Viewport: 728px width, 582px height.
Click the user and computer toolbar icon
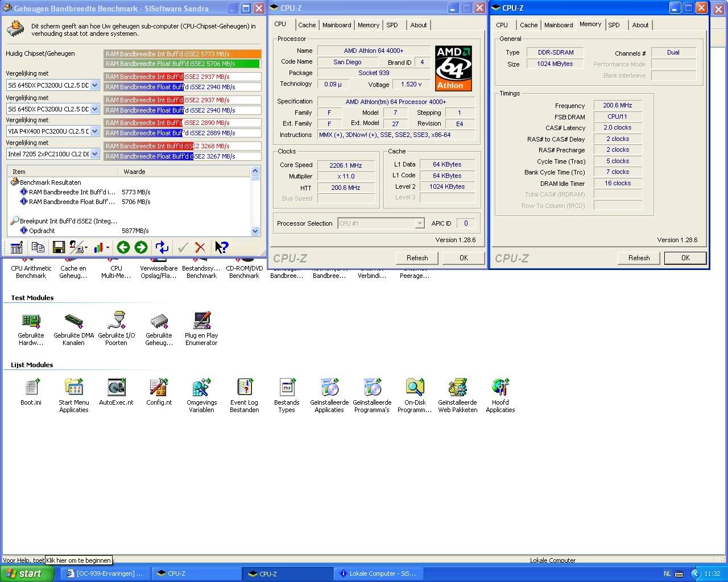click(76, 247)
